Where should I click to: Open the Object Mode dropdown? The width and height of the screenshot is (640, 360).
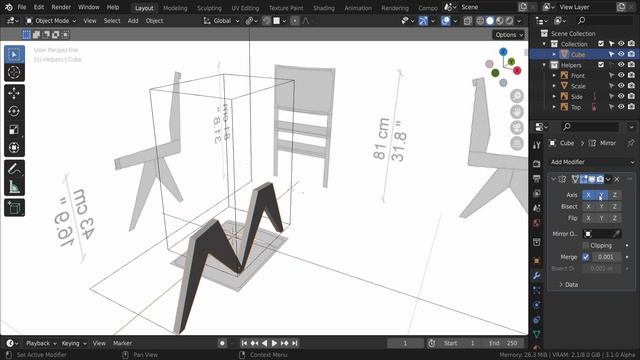tap(51, 20)
